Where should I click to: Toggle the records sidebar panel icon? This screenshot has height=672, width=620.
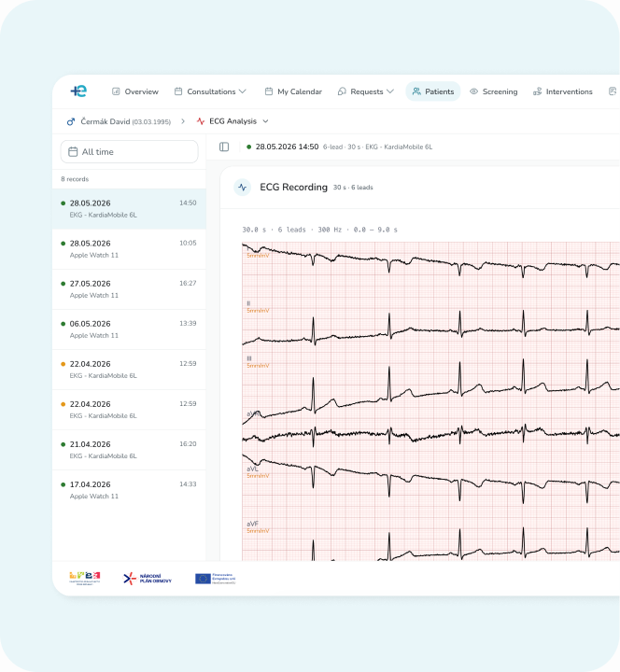224,147
